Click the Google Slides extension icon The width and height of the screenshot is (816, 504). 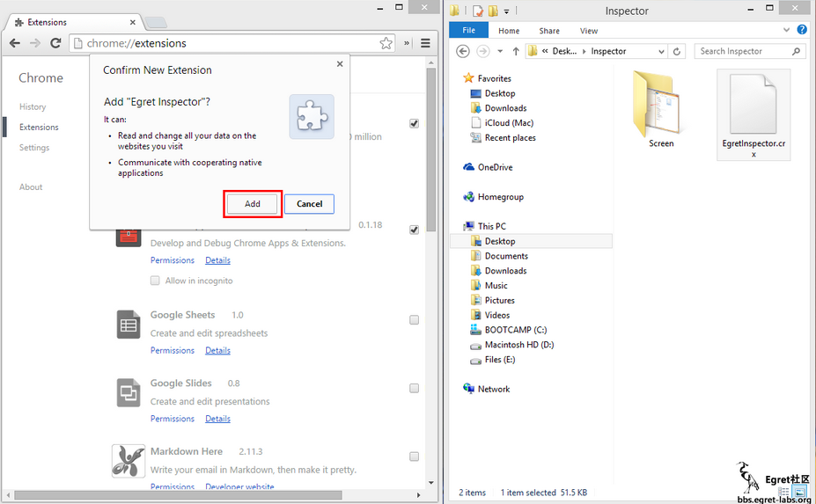click(x=128, y=392)
